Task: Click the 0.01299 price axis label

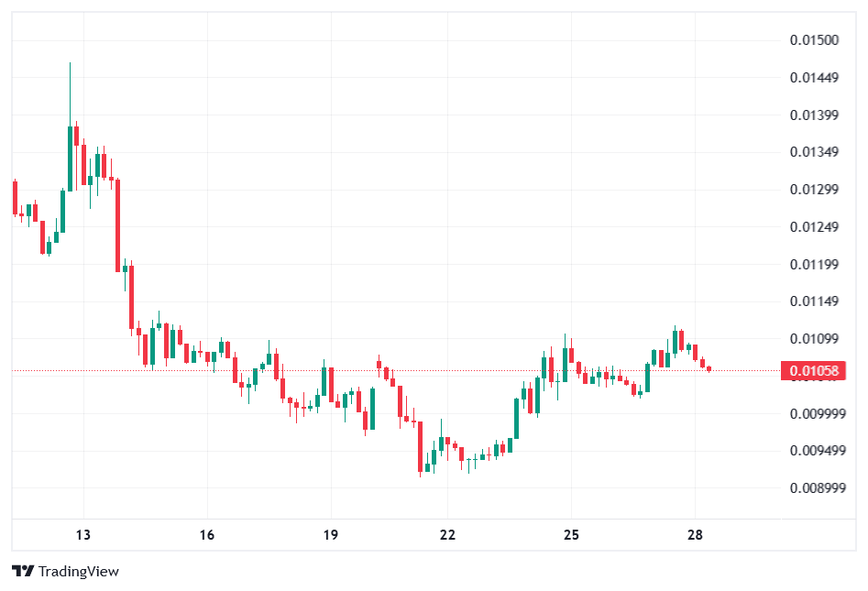Action: 814,190
